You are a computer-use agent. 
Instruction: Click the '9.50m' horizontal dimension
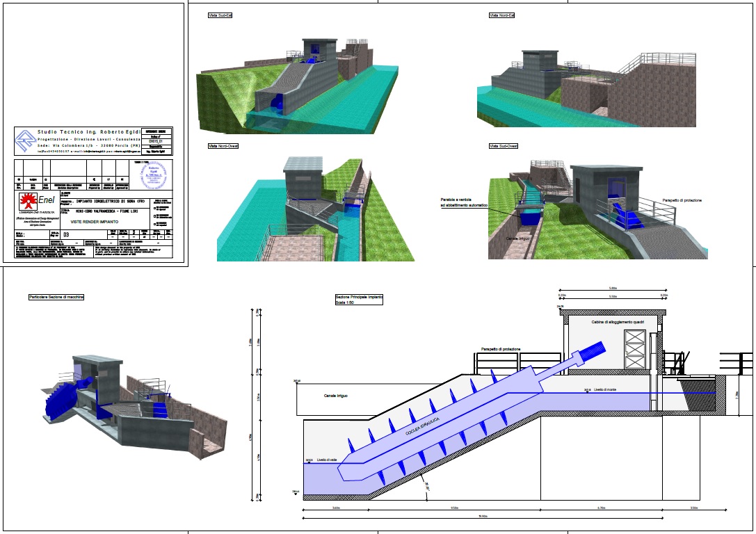(455, 508)
